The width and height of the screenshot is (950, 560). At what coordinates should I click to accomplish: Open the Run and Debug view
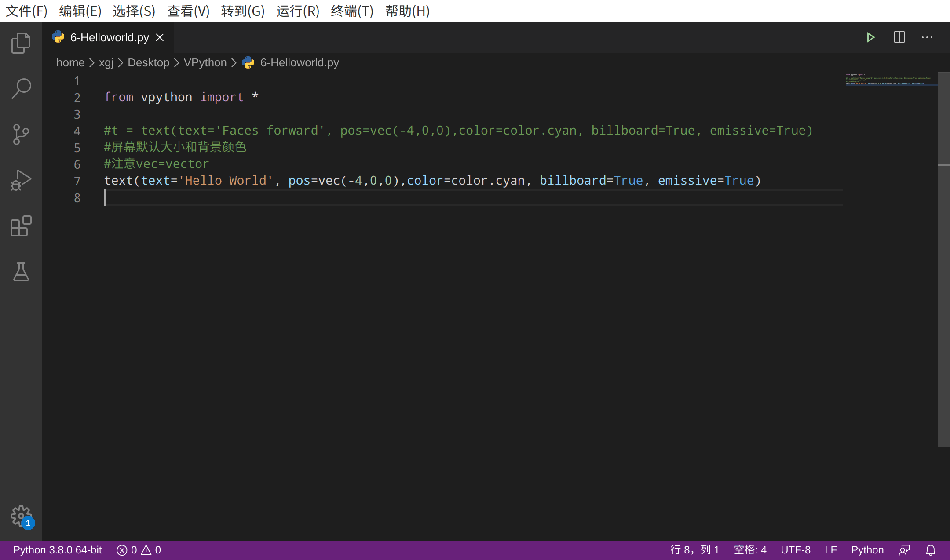(x=21, y=180)
